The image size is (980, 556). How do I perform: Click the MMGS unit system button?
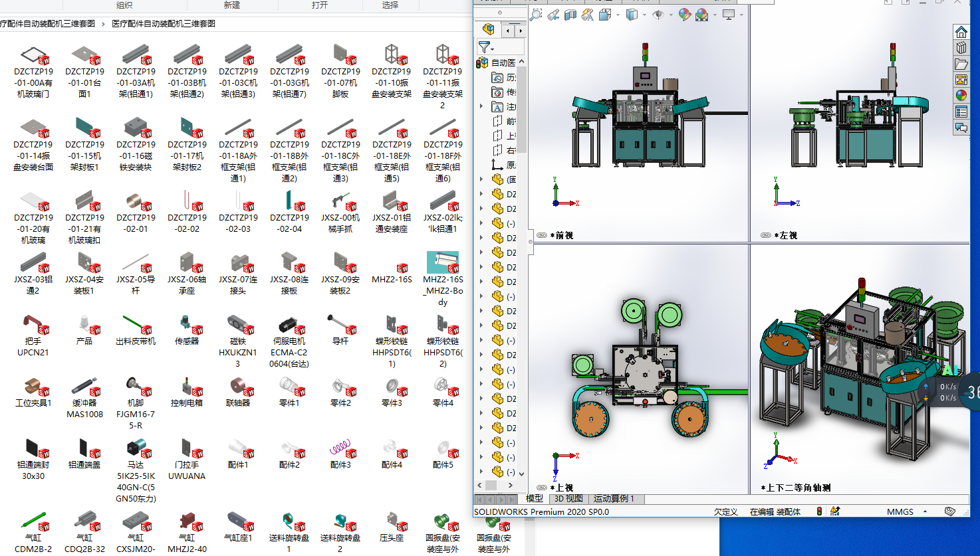coord(900,511)
